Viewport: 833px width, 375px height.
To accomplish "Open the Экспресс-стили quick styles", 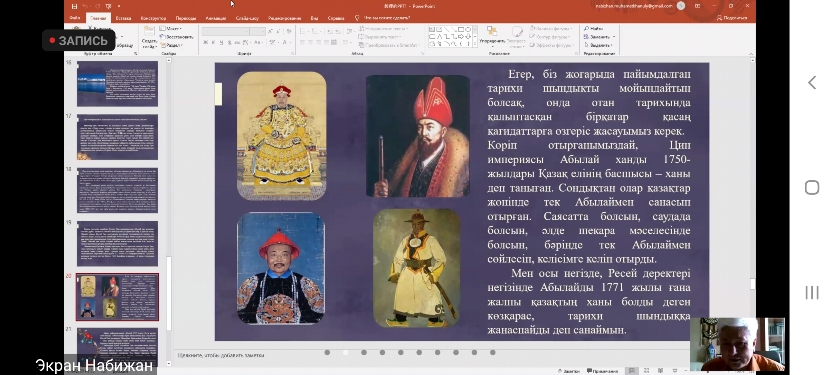I will pos(516,36).
